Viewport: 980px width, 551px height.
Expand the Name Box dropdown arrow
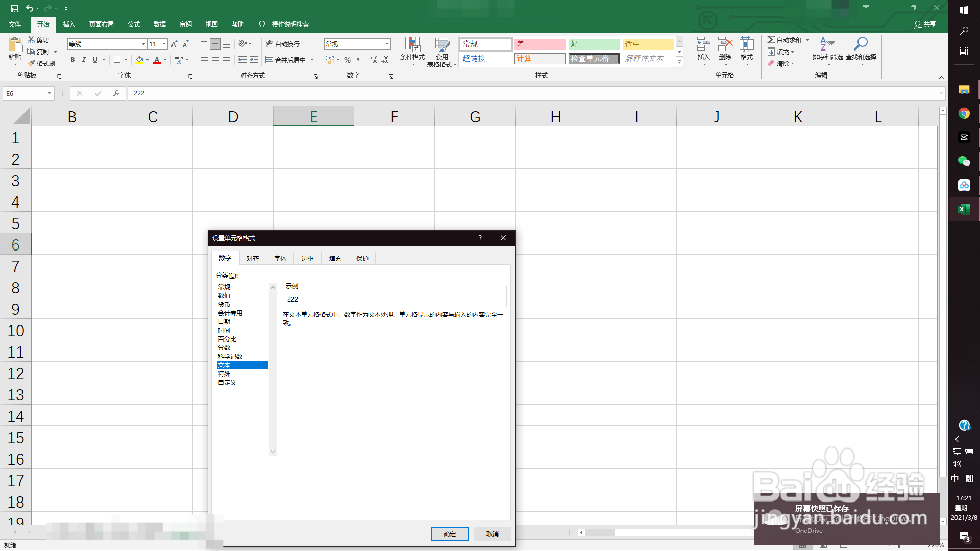point(49,93)
